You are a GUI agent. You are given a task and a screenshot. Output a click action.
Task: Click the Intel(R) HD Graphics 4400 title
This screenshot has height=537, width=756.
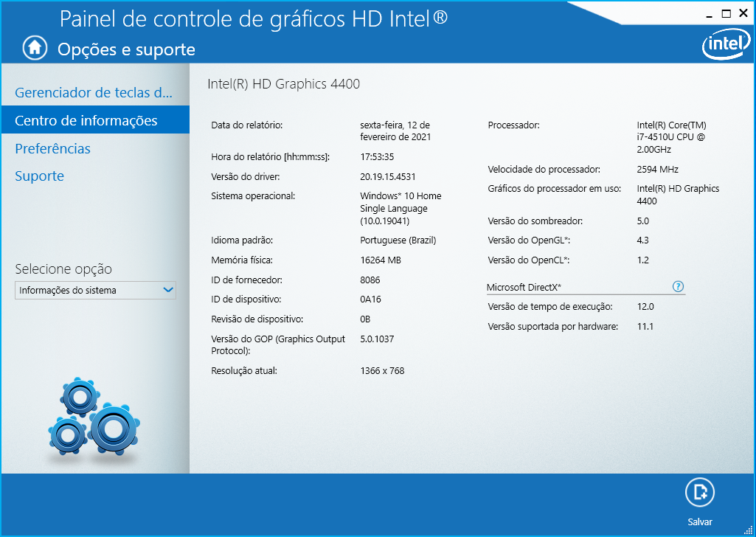tap(283, 84)
